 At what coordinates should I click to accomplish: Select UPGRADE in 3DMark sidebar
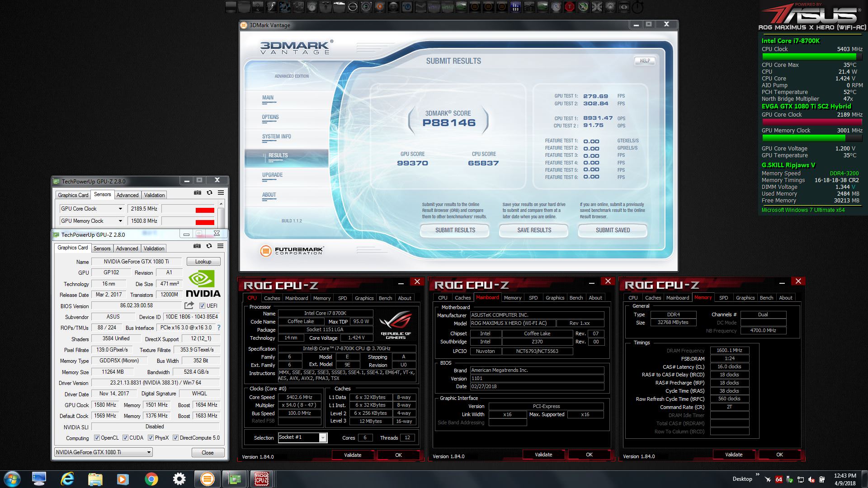point(272,175)
